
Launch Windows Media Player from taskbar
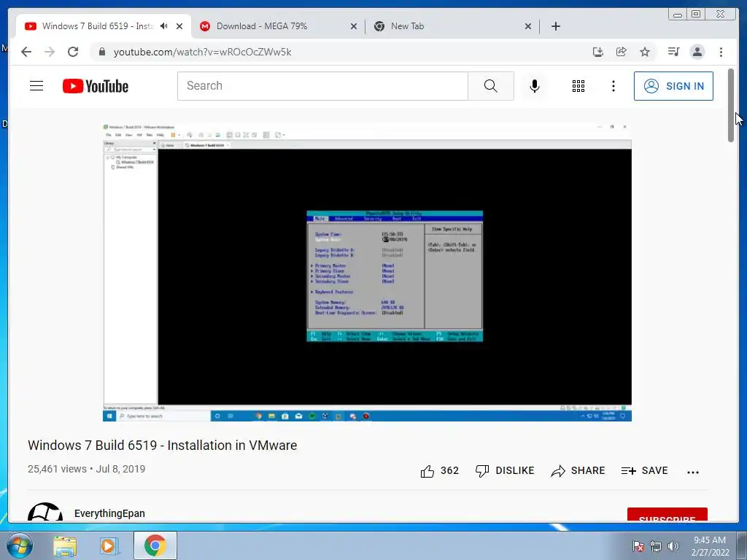pos(109,545)
